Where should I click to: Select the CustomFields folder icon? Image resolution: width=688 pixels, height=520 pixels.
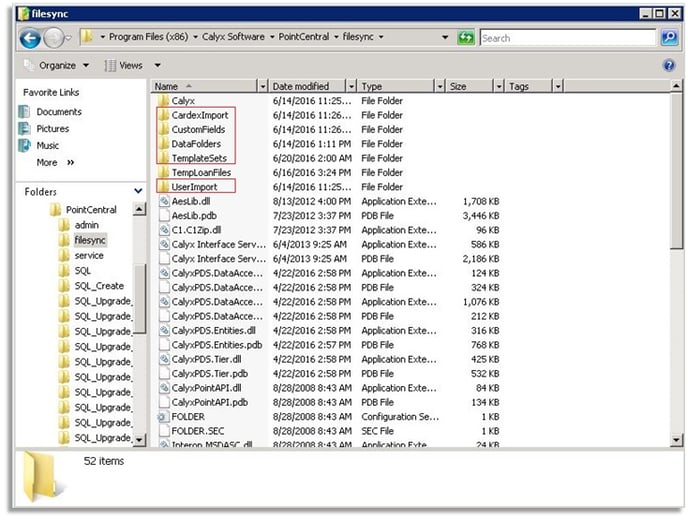[x=164, y=129]
